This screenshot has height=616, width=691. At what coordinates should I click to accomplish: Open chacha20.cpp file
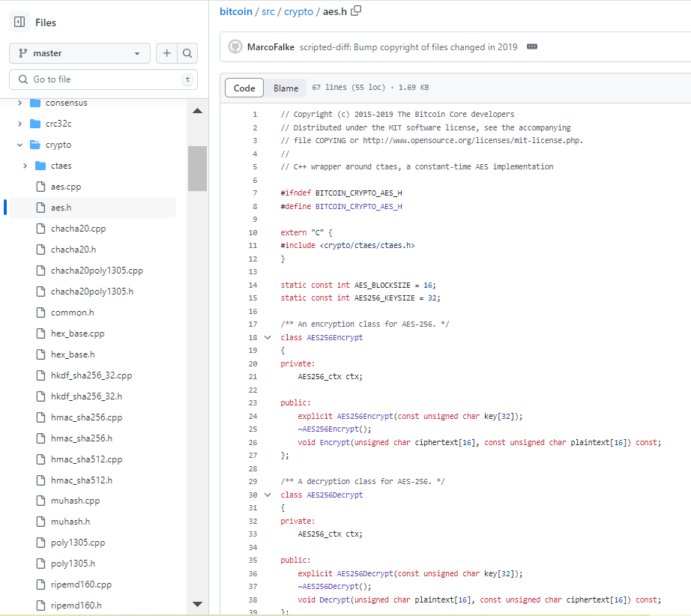tap(78, 229)
